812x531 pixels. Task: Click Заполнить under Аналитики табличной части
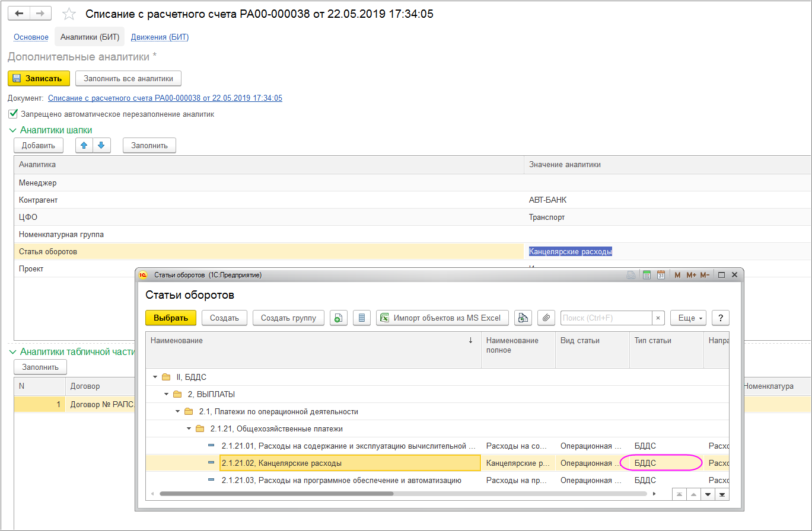point(40,367)
